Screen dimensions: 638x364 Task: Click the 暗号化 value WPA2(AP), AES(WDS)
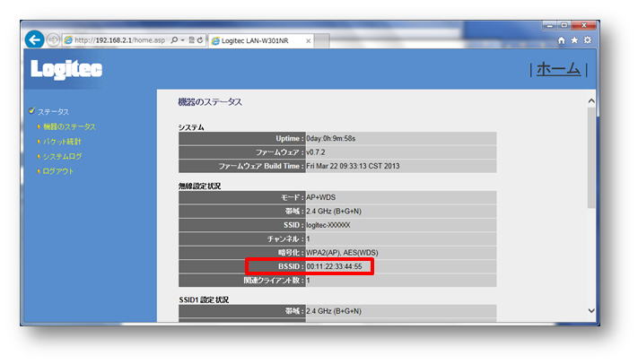342,253
